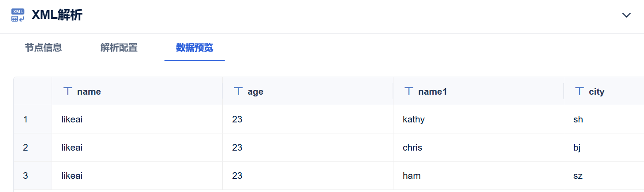Click the cell containing chris
Viewport: 644px width, 192px height.
[479, 148]
